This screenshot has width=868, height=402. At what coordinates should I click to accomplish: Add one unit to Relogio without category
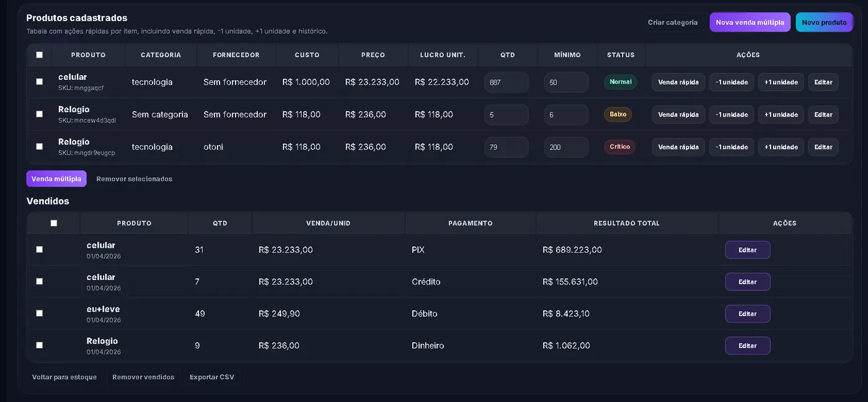[x=781, y=115]
